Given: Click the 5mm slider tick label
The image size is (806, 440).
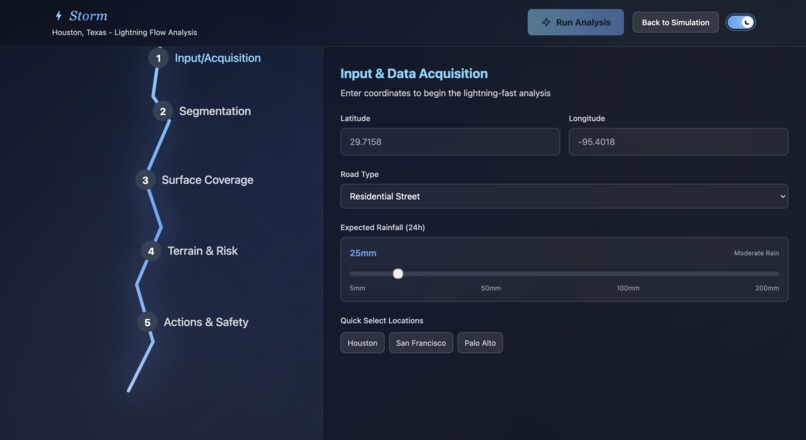Looking at the screenshot, I should click(357, 288).
